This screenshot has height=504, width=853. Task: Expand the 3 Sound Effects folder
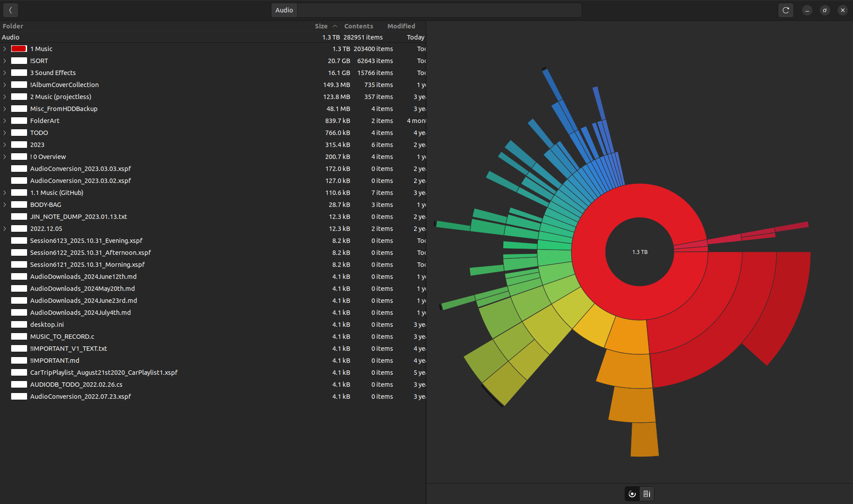coord(5,73)
